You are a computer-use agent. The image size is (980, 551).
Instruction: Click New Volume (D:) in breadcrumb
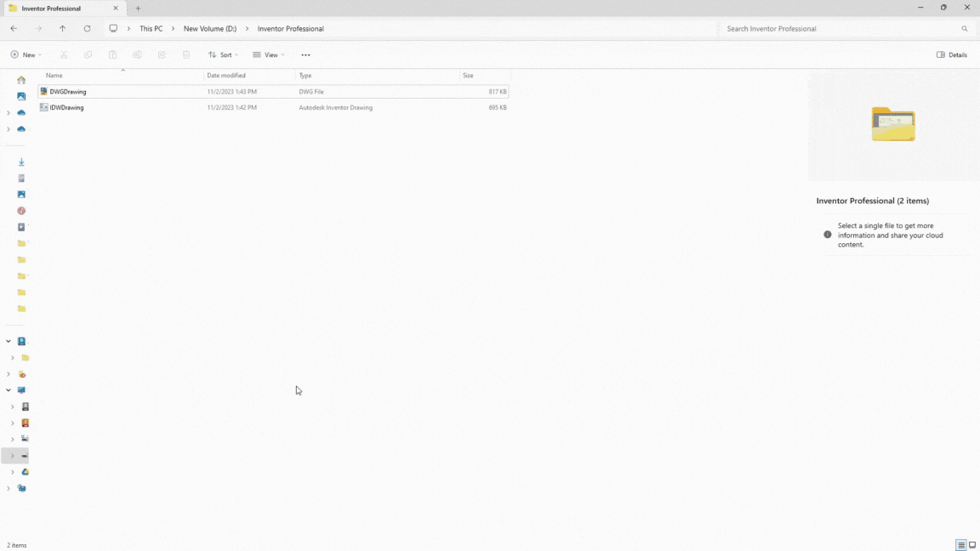coord(209,29)
